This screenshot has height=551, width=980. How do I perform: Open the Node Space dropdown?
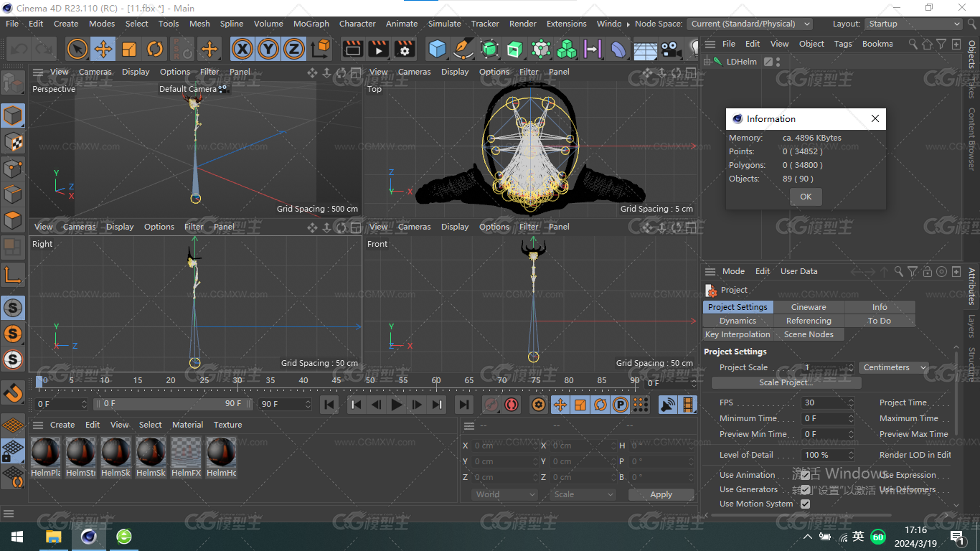(x=750, y=24)
